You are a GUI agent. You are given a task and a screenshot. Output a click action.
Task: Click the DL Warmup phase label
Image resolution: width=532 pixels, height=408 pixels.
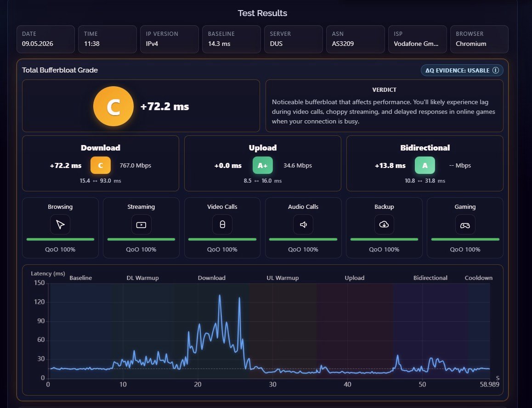point(142,278)
